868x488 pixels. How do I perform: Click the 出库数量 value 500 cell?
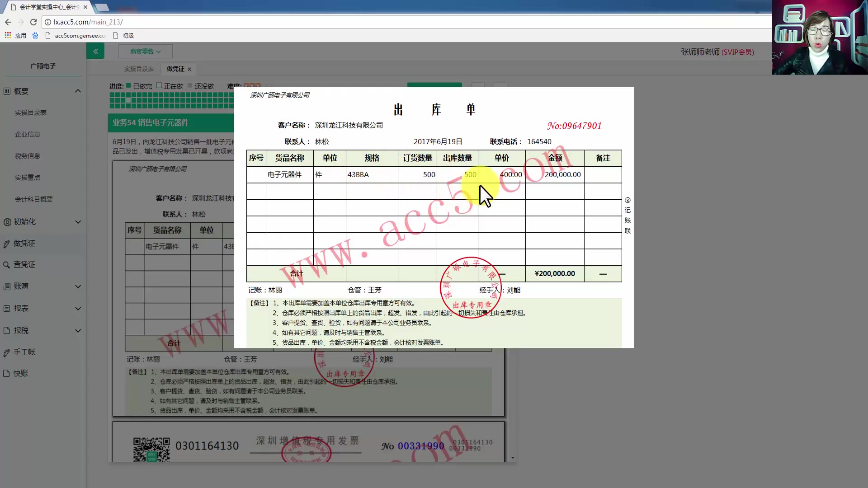tap(457, 174)
